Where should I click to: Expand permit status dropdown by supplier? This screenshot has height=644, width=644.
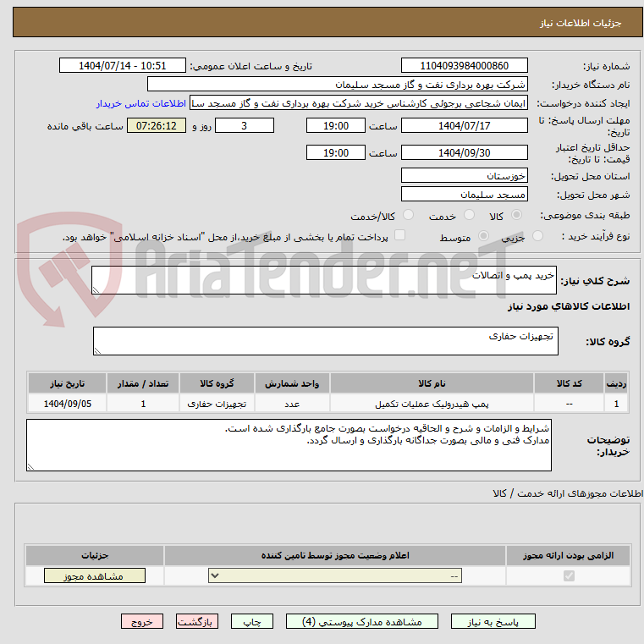point(335,575)
